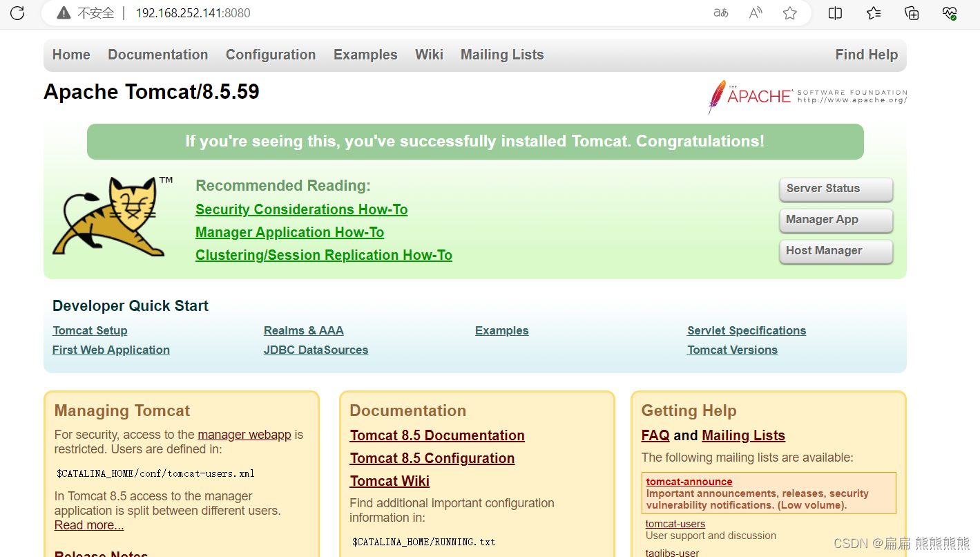Open the JDBC DataSources link

point(316,350)
